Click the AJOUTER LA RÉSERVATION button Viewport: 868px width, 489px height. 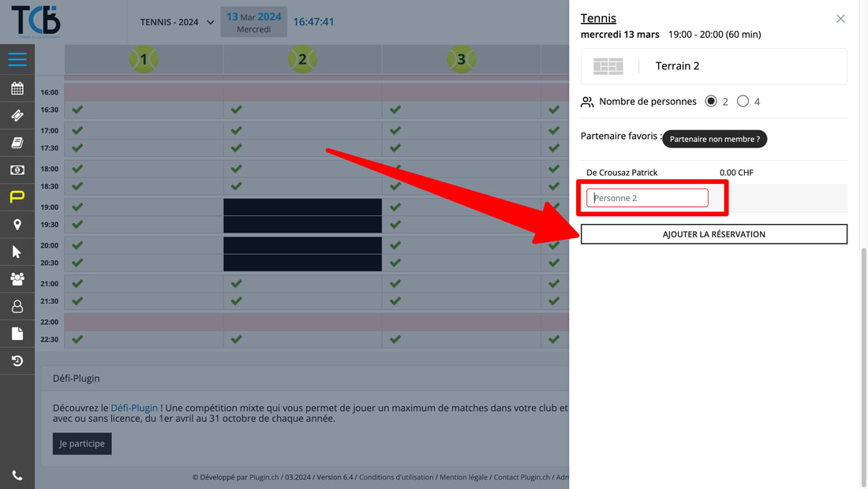point(713,234)
